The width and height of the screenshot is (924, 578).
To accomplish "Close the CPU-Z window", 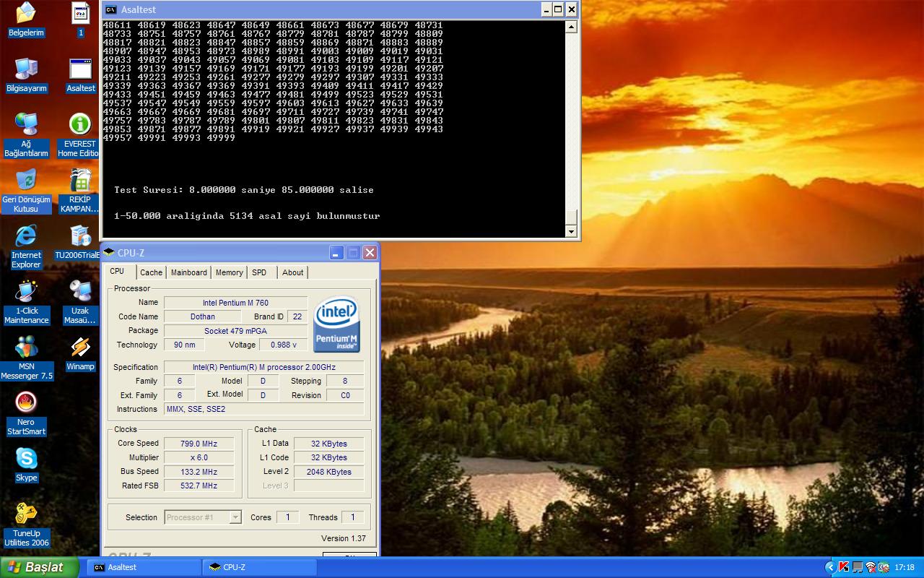I will coord(370,252).
